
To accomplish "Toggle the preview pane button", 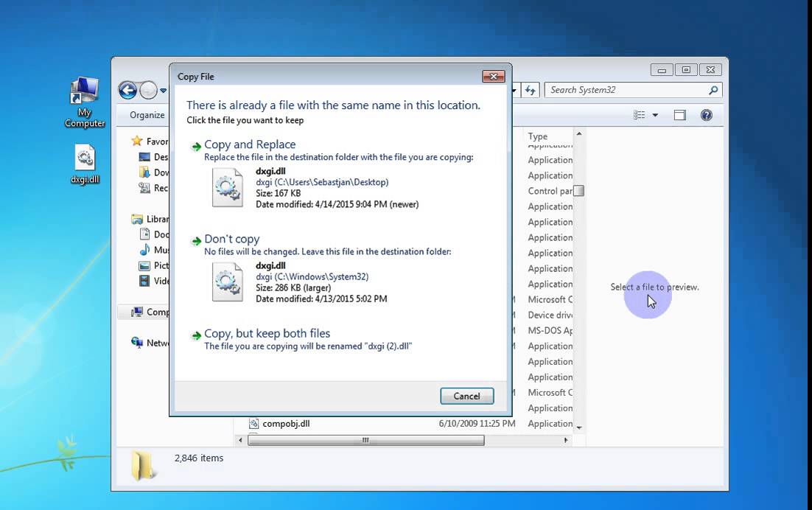I will pos(680,115).
